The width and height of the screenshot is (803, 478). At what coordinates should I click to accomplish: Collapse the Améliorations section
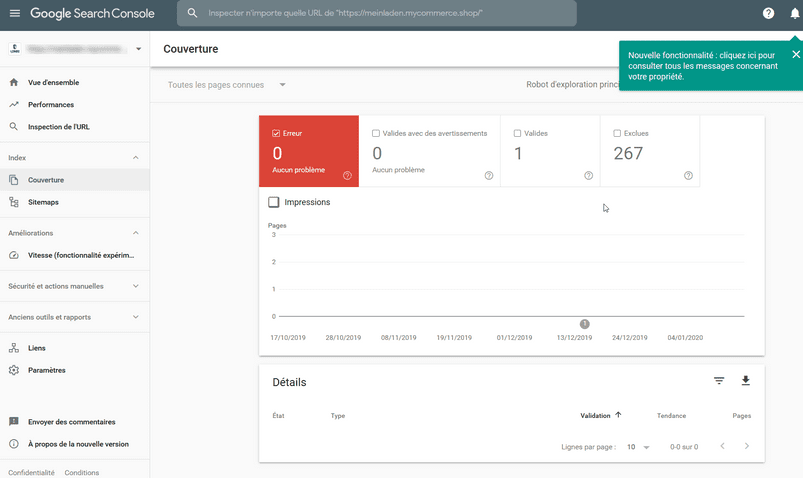[136, 233]
